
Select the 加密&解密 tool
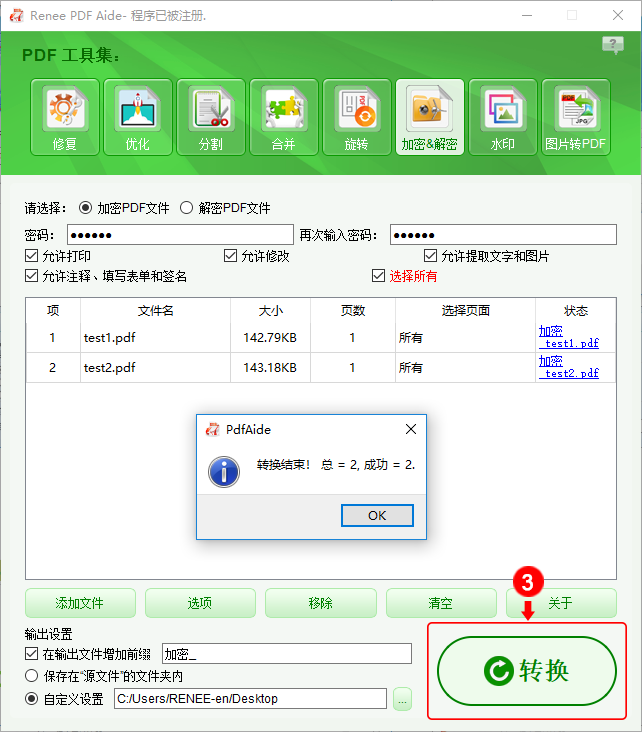coord(430,117)
